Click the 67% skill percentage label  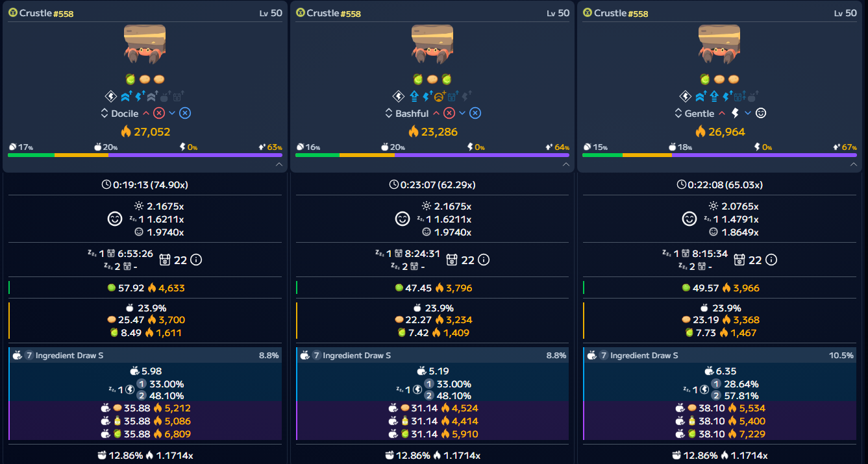point(850,147)
